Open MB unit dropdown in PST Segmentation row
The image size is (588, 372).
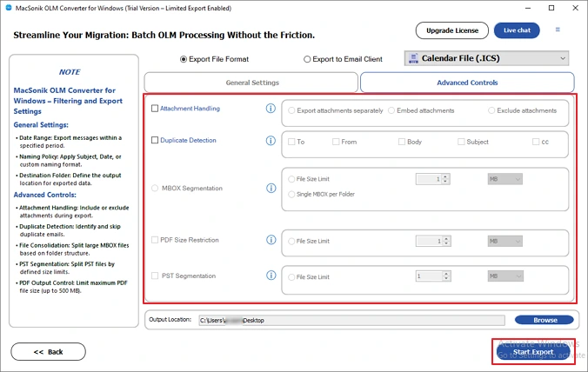(x=505, y=276)
